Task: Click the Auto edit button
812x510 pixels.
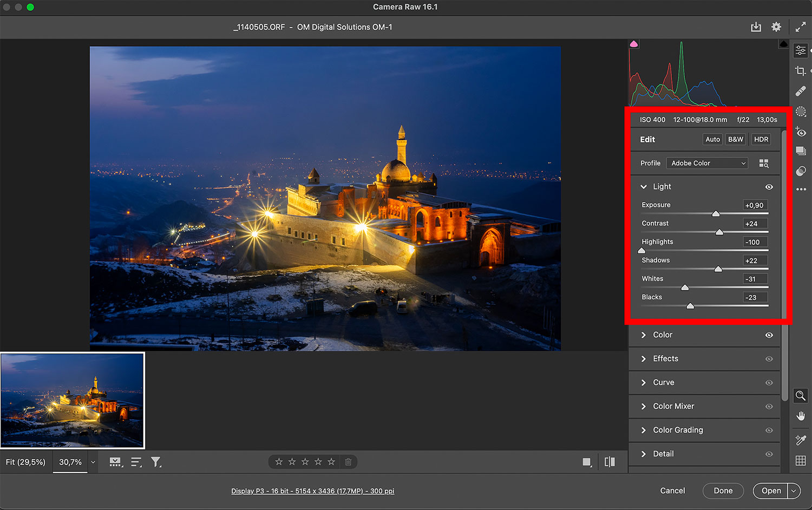Action: (x=712, y=139)
